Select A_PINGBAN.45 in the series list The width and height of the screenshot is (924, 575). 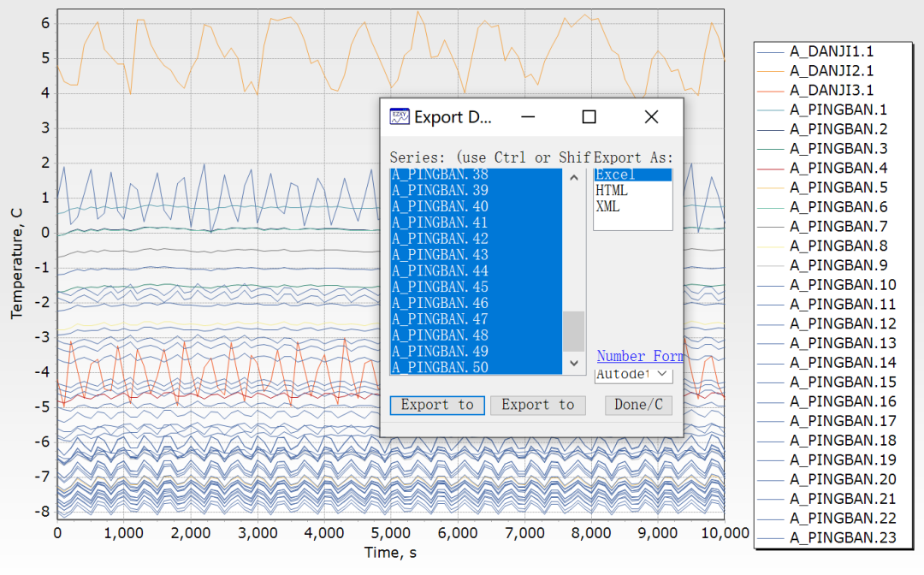pos(476,287)
